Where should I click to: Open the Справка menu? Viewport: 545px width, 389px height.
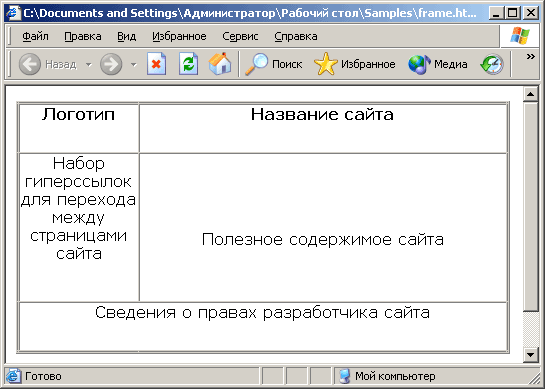click(296, 37)
